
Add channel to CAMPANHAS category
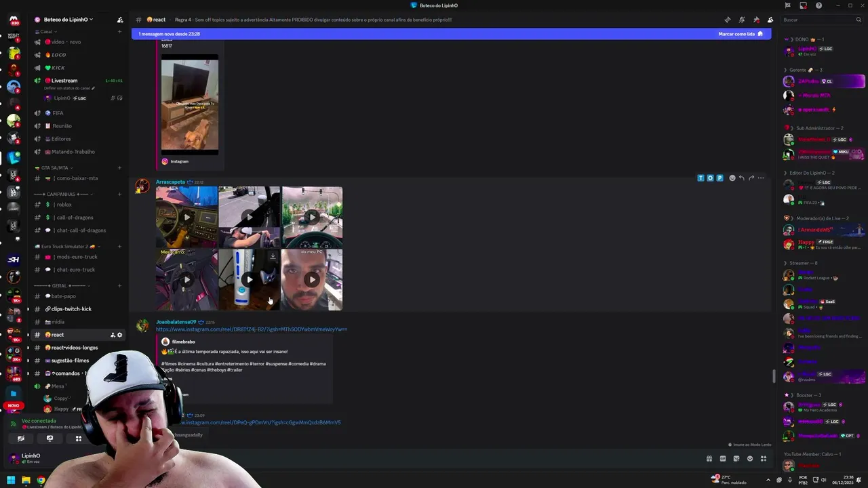click(119, 195)
